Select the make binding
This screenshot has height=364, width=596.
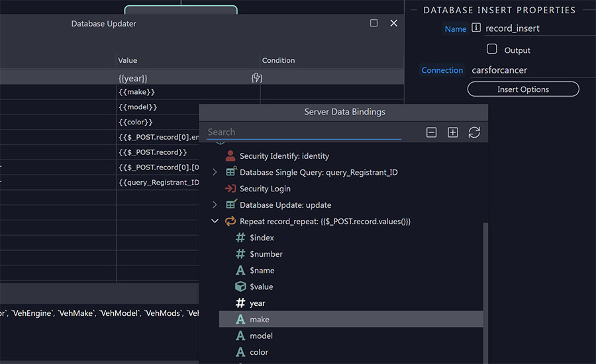(351, 319)
